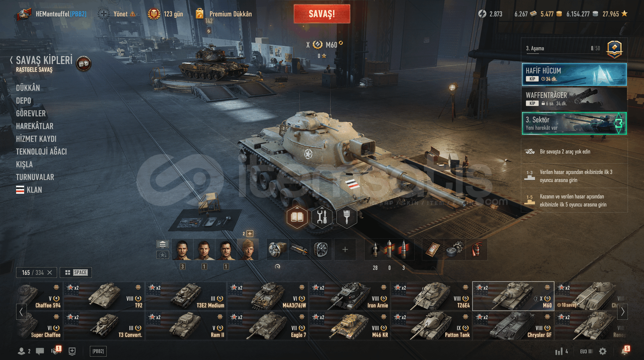Open the settings gear in bottom bar
644x360 pixels.
pos(603,351)
